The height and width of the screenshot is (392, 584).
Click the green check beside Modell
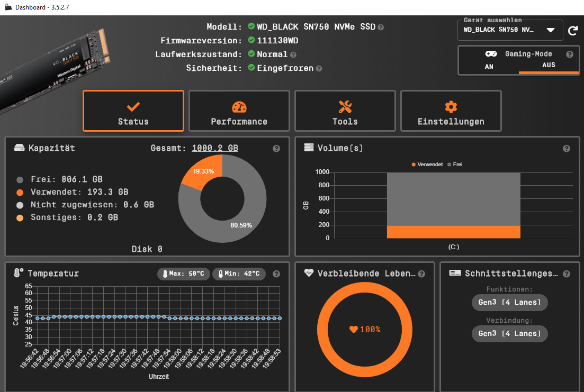251,26
